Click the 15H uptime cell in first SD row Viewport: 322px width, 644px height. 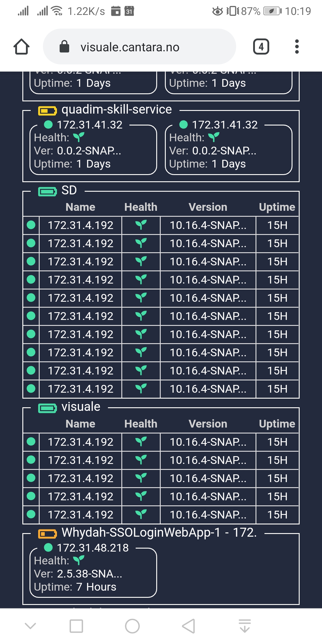277,225
